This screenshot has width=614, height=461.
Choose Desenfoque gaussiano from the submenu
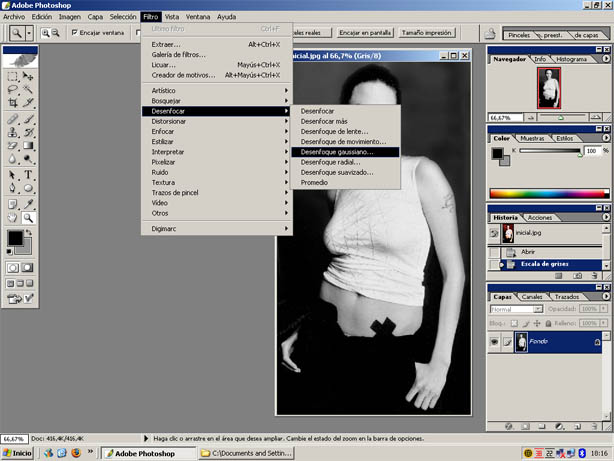pos(337,152)
